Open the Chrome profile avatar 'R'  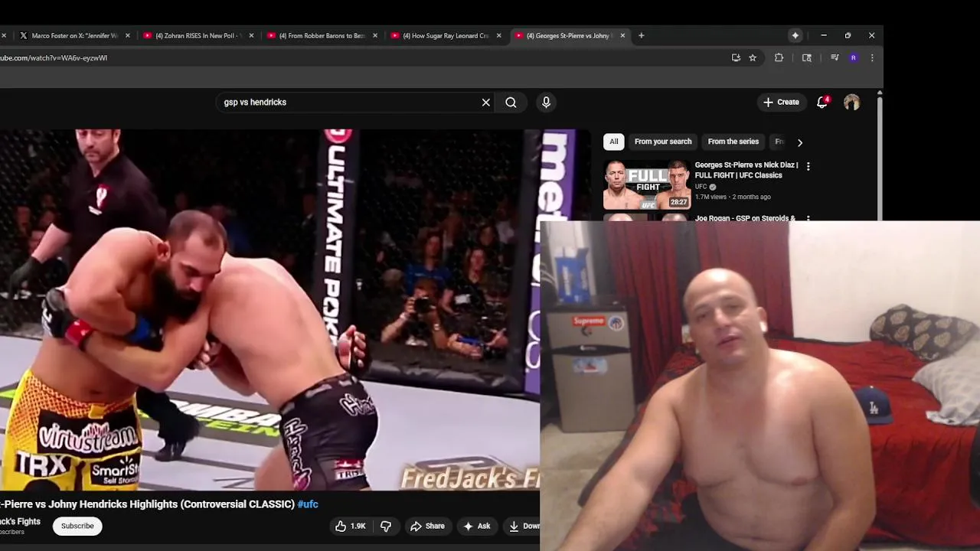(854, 57)
